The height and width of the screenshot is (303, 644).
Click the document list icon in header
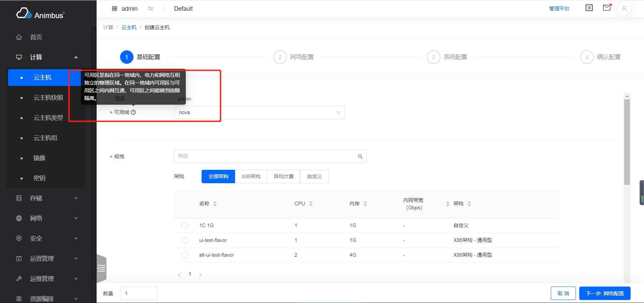589,8
